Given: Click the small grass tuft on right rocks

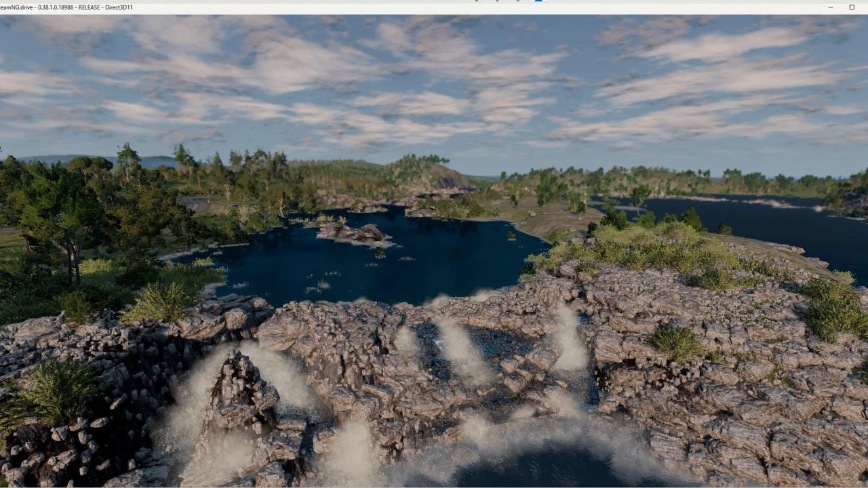Looking at the screenshot, I should pyautogui.click(x=675, y=342).
